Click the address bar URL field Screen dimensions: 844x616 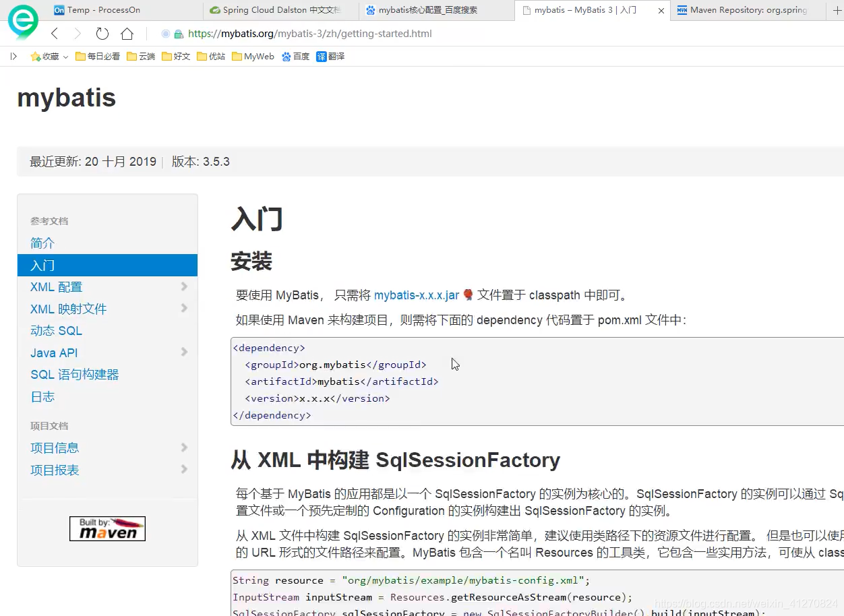[x=310, y=34]
